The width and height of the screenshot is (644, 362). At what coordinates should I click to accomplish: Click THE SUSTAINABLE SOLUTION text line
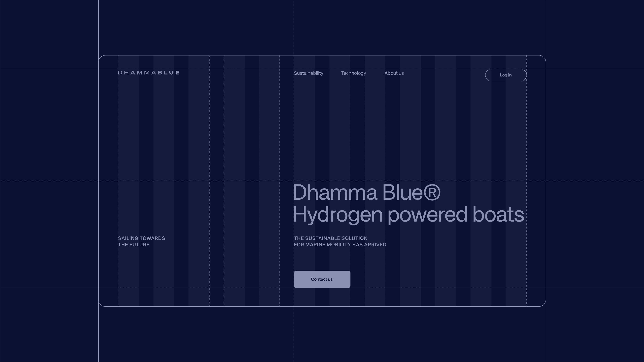(330, 238)
